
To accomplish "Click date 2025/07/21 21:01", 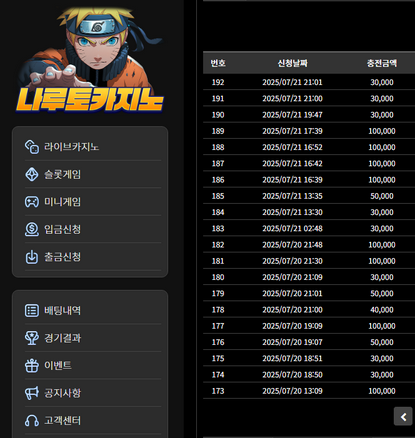I will 292,82.
